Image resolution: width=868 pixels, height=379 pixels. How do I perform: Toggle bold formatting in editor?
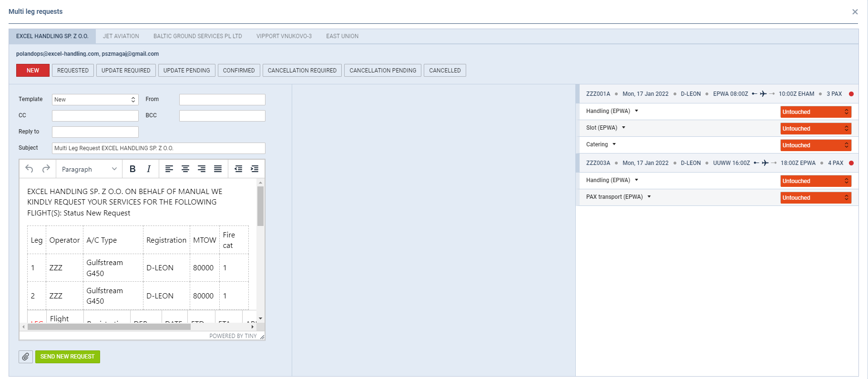(x=133, y=169)
